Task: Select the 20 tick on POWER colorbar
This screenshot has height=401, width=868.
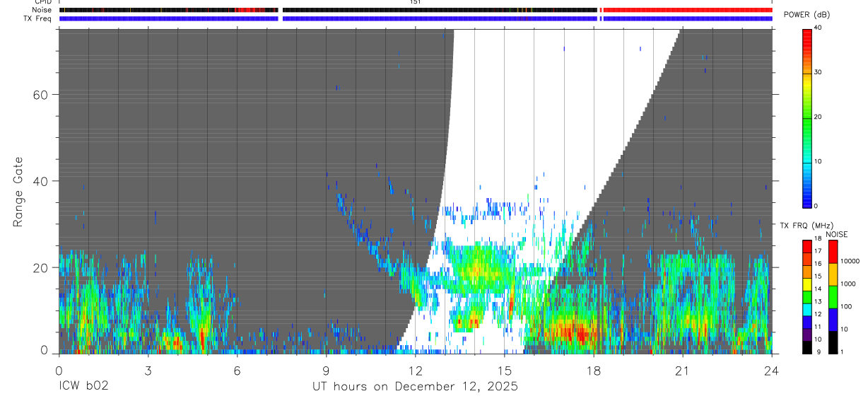Action: (x=817, y=117)
